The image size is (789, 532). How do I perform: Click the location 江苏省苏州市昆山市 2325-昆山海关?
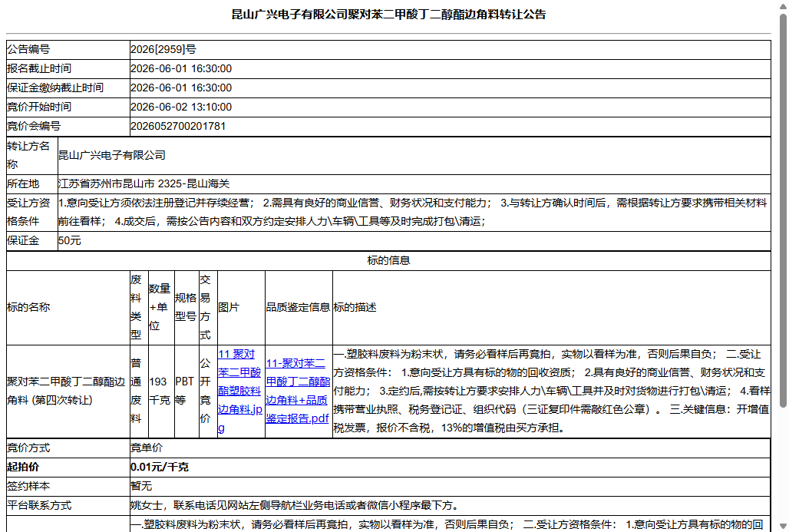pos(144,184)
